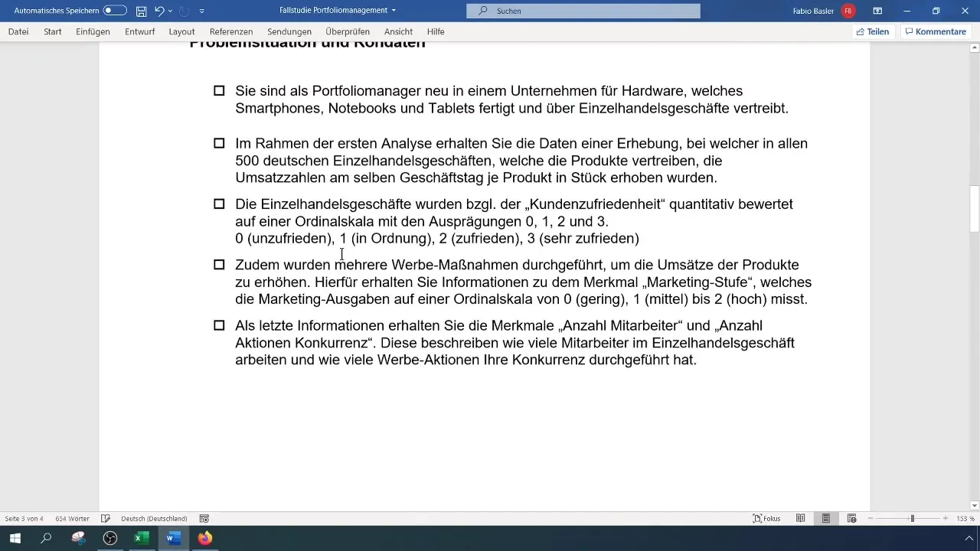Screen dimensions: 980x551
Task: Enable Fokus mode in status bar
Action: click(x=767, y=518)
